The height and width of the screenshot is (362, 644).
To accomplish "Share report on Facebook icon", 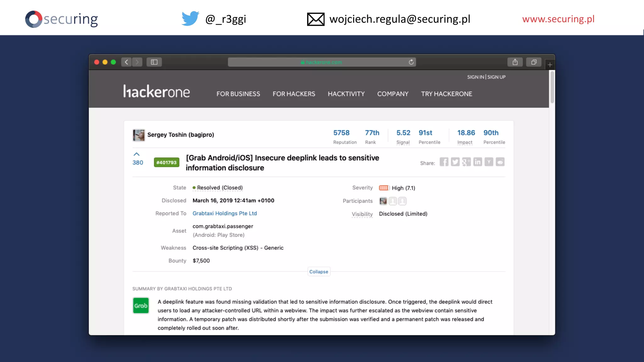I will pos(444,162).
